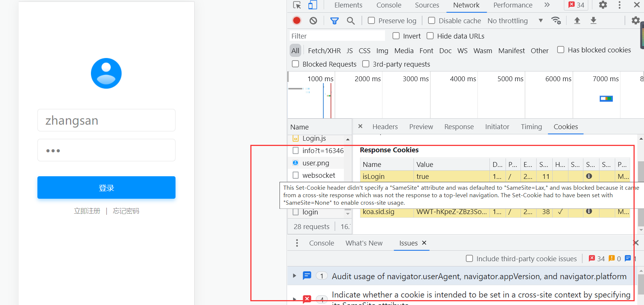Filter requests by Fetch/XHR
The height and width of the screenshot is (305, 644).
click(324, 51)
